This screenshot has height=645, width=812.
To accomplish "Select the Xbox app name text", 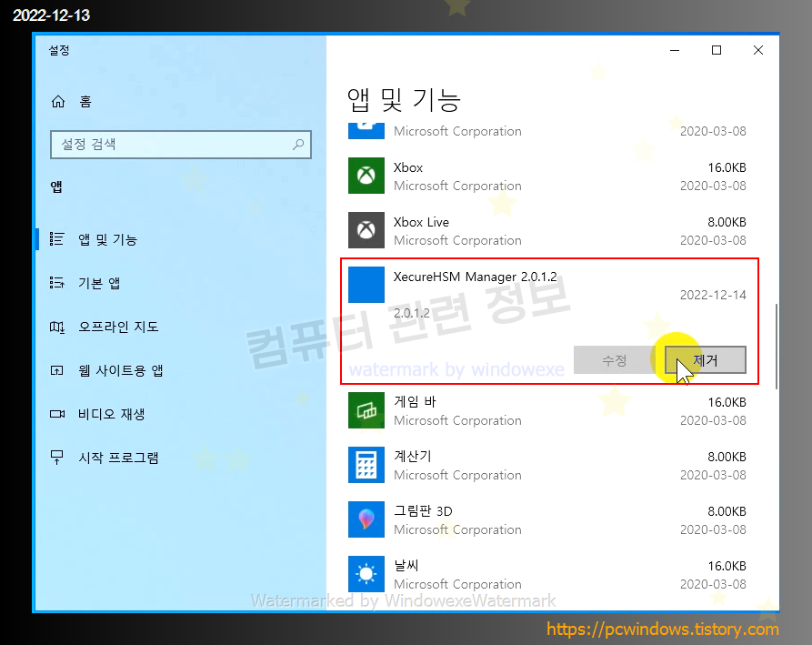I will [408, 167].
